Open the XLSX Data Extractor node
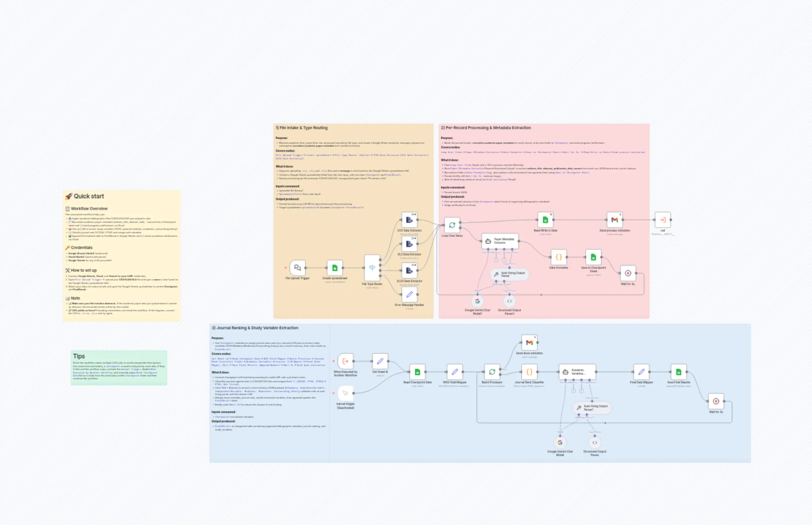Viewport: 812px width, 525px height. pyautogui.click(x=410, y=270)
